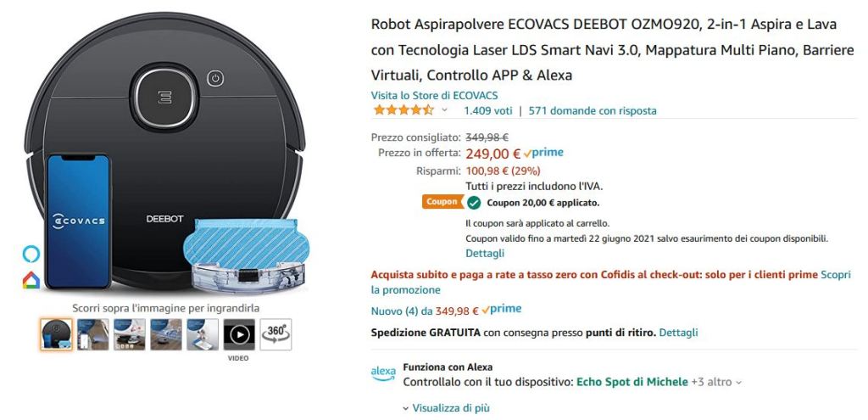868x420 pixels.
Task: Click the prime logo beside Nuovo (4) offer
Action: pos(502,310)
